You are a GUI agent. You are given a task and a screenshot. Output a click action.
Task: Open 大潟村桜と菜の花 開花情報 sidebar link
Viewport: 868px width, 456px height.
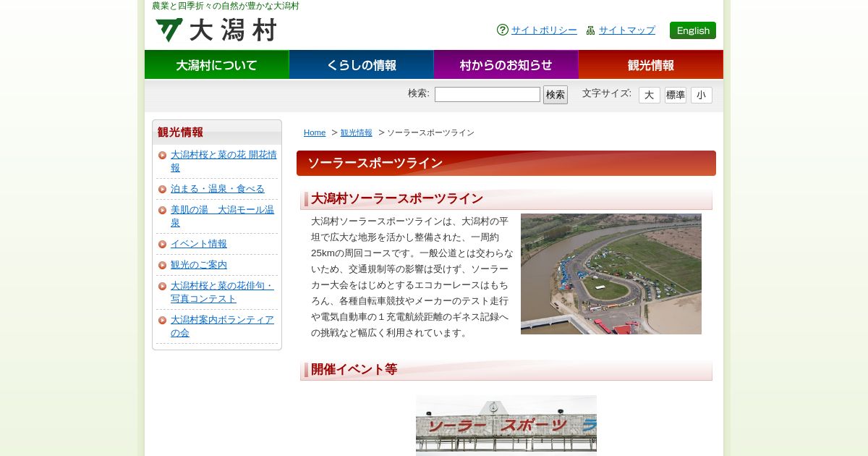pyautogui.click(x=224, y=161)
